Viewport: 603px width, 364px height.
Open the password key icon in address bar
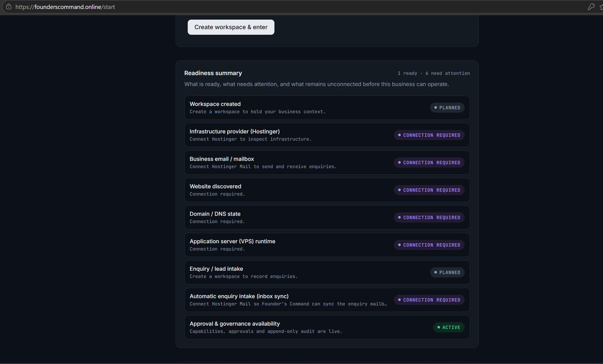[x=591, y=7]
